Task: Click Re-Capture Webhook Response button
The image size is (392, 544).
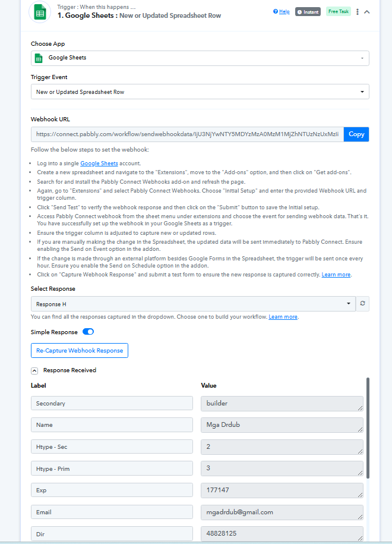Action: click(80, 350)
